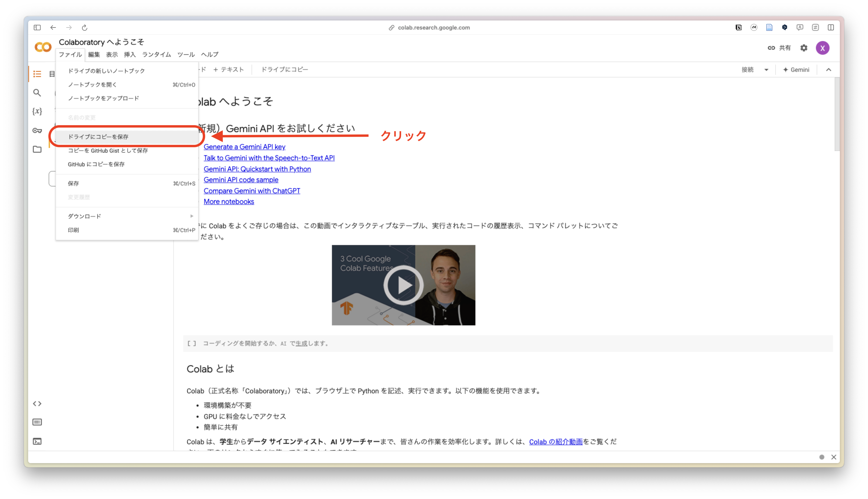868x499 pixels.
Task: Click the dark hexagon extension icon
Action: pos(784,27)
